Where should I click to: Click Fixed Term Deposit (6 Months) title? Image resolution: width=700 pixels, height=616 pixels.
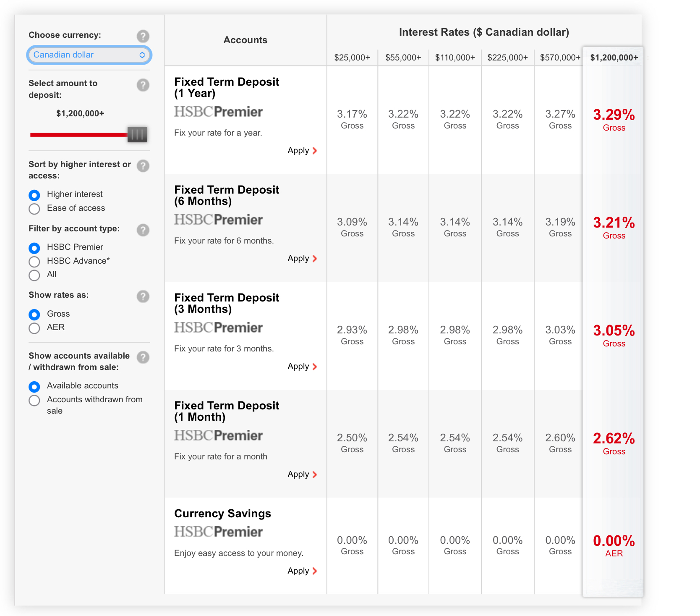[x=227, y=195]
